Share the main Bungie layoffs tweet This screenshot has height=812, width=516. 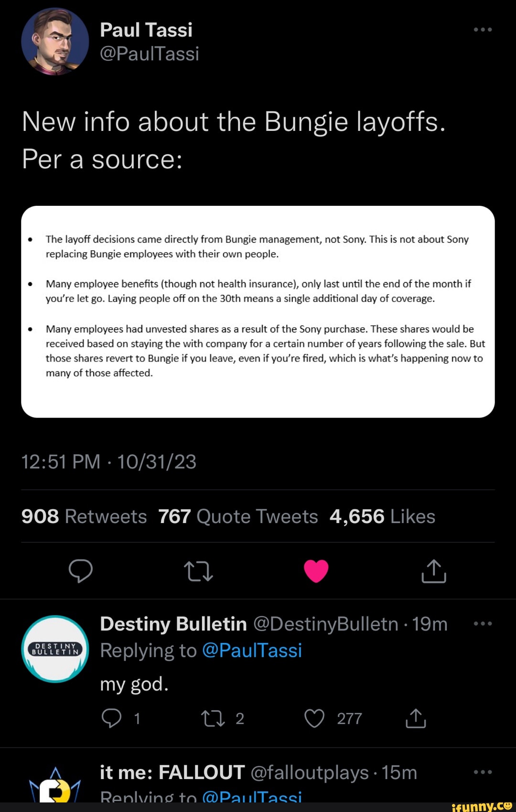[x=433, y=571]
